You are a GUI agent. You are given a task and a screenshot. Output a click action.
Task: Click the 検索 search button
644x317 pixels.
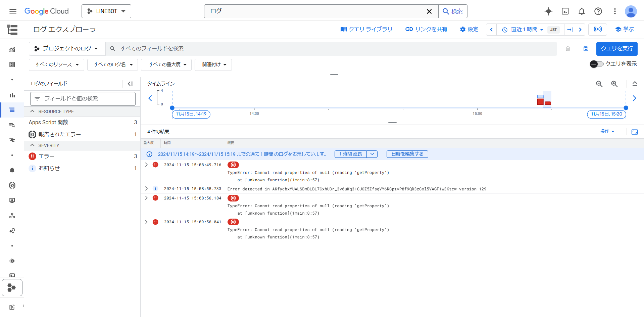pyautogui.click(x=453, y=11)
